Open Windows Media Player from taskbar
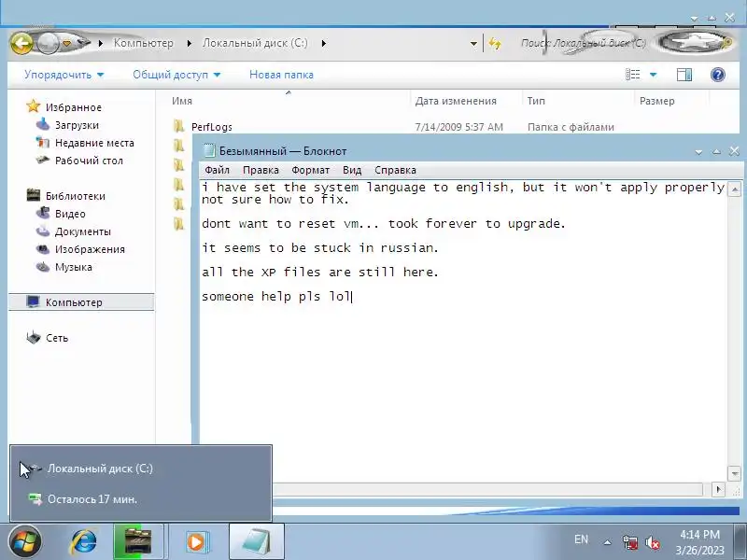This screenshot has height=560, width=747. [x=196, y=541]
